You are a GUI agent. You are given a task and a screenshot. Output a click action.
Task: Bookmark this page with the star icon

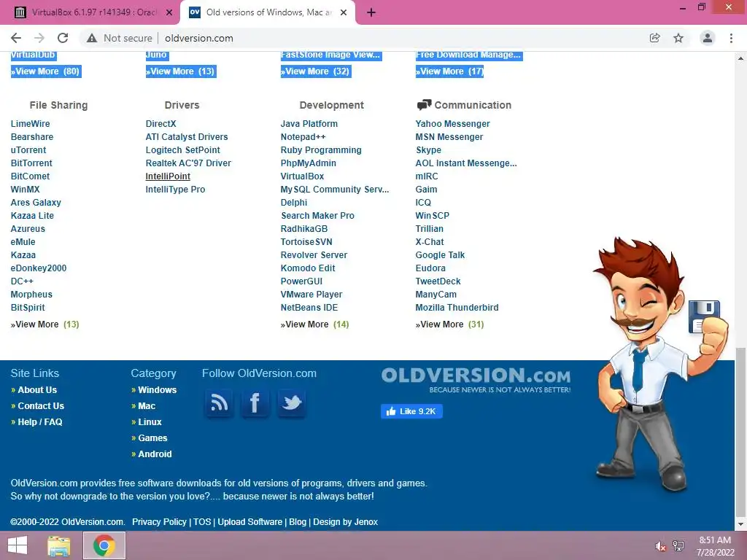678,38
